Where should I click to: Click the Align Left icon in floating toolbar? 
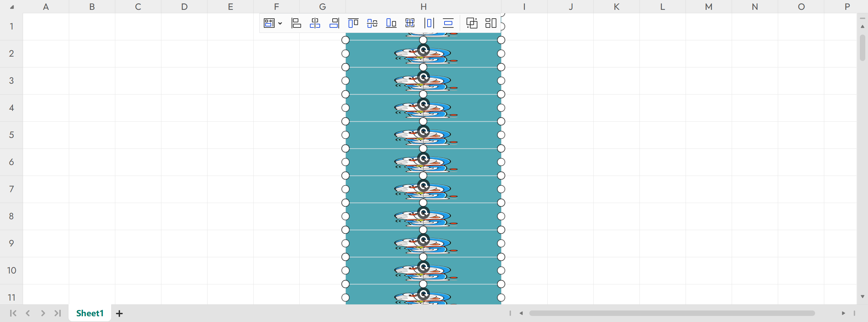tap(296, 23)
